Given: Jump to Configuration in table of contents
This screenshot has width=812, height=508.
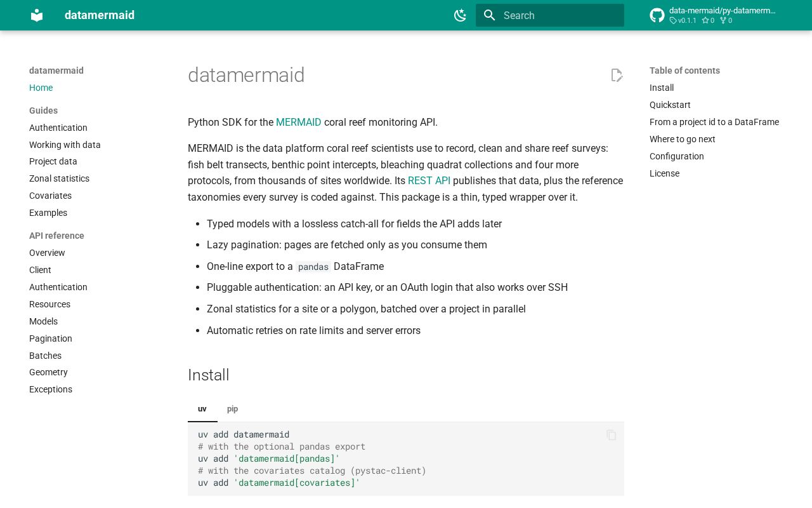Looking at the screenshot, I should (x=677, y=156).
